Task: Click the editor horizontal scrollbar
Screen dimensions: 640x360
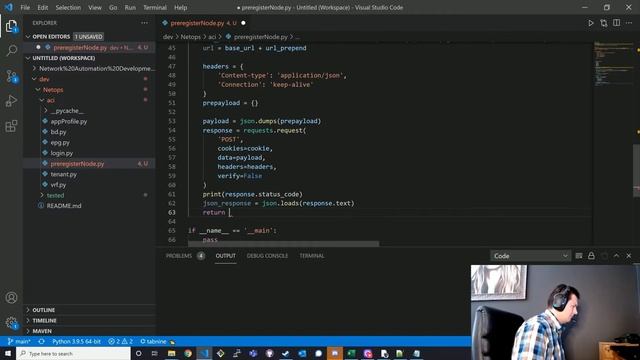Action: click(283, 244)
